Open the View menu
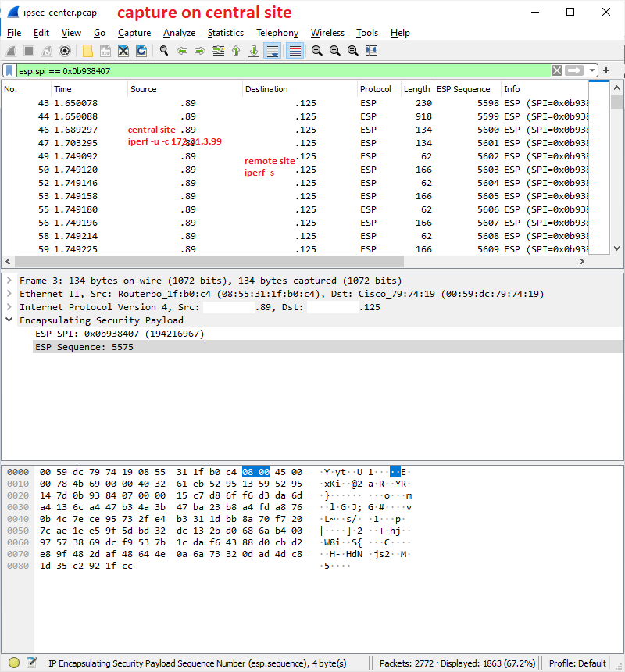Screen dimensions: 625x672 (71, 33)
